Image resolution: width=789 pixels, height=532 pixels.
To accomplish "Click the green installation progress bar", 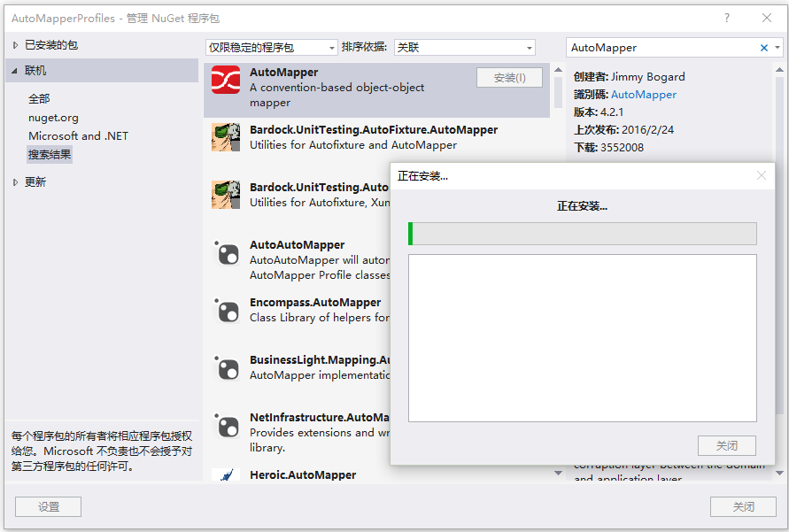I will pyautogui.click(x=582, y=234).
